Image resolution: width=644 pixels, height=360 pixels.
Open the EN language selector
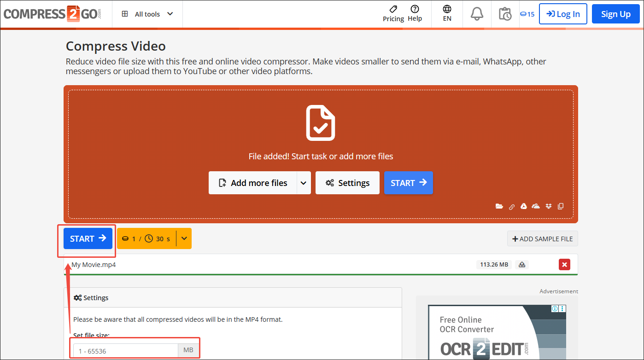click(446, 14)
